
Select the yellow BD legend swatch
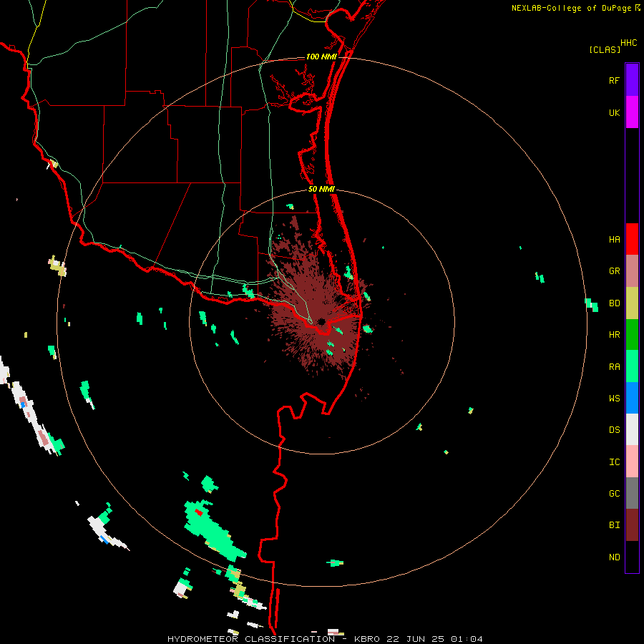(632, 303)
